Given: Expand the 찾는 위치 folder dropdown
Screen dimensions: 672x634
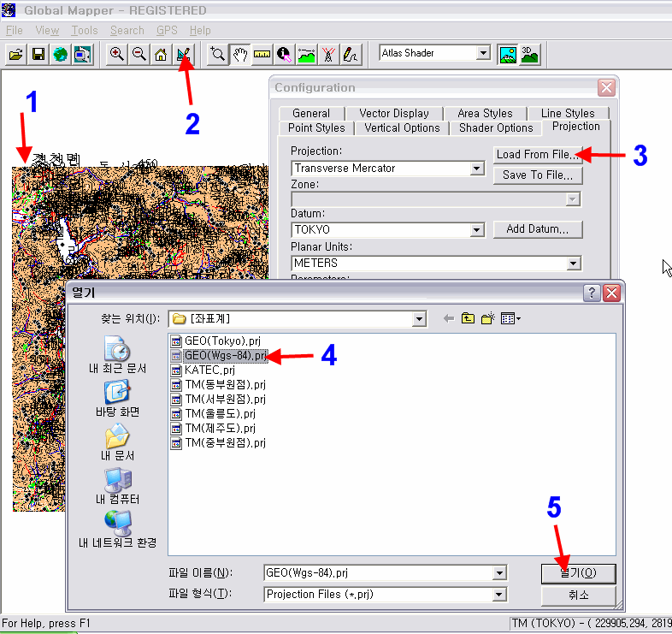Looking at the screenshot, I should pos(419,319).
